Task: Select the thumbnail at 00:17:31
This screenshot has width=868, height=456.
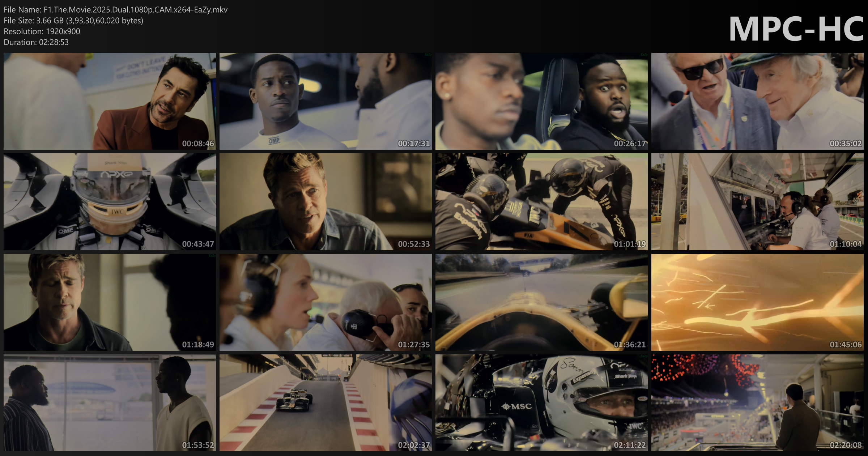Action: pyautogui.click(x=325, y=101)
